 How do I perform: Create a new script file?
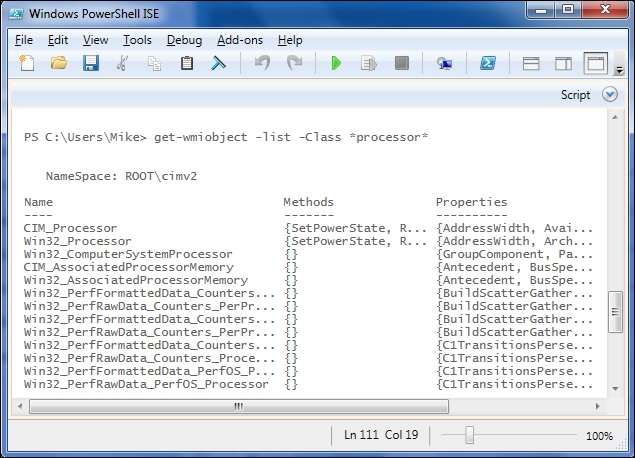click(27, 64)
